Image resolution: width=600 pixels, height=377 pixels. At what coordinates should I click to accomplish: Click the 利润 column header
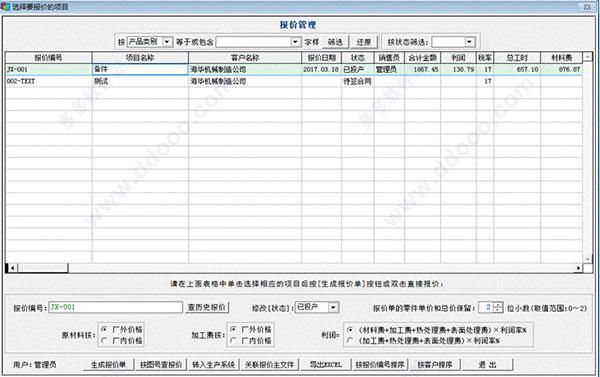tap(458, 58)
